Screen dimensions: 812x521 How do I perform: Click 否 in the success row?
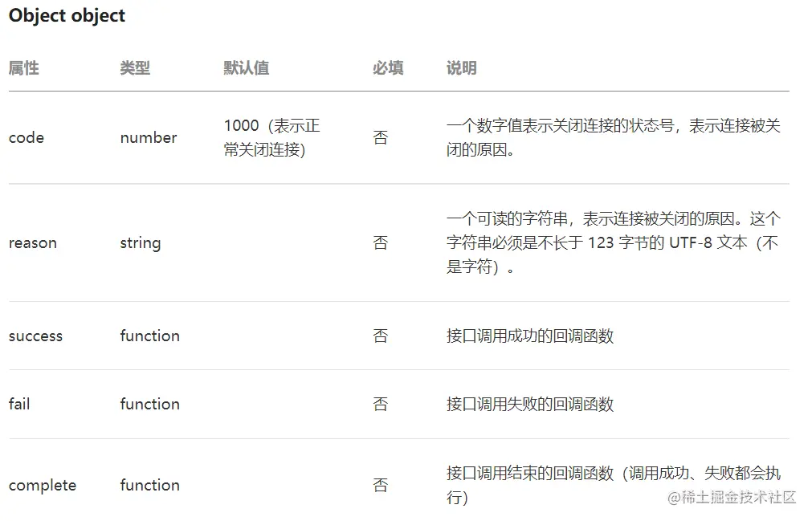(381, 336)
